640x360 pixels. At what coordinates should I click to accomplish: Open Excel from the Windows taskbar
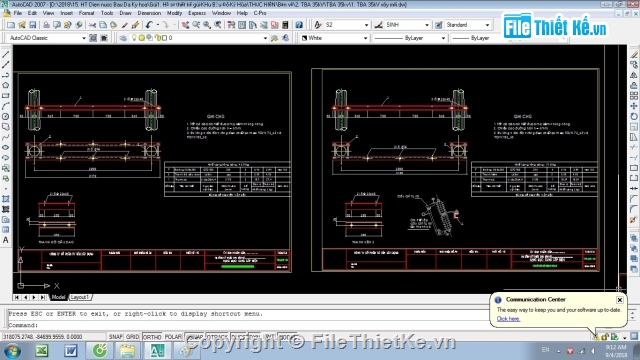click(42, 351)
